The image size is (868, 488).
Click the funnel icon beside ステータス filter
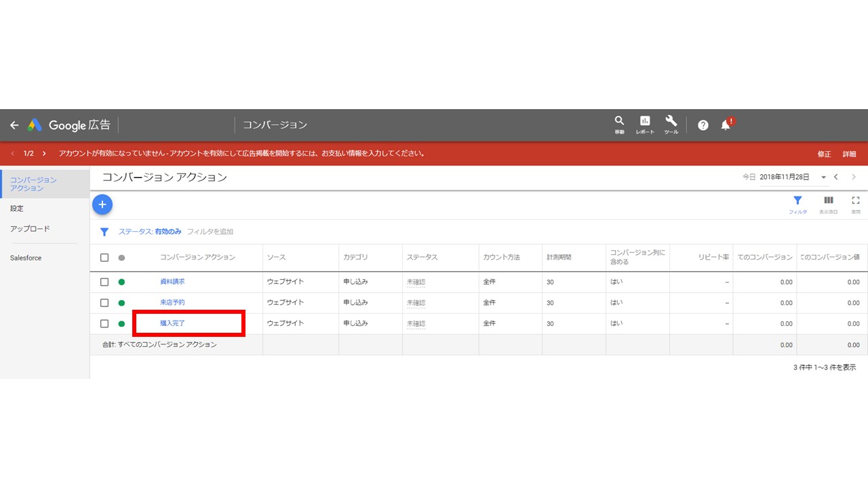coord(104,232)
